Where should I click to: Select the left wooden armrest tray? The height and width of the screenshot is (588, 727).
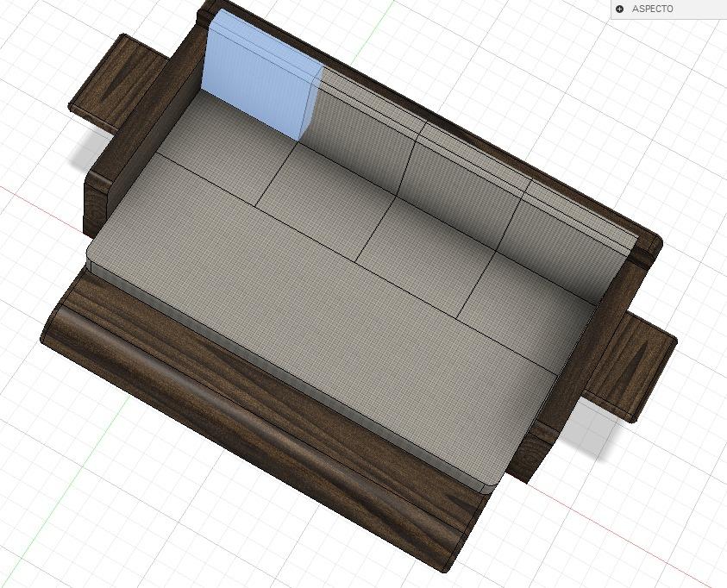[119, 82]
